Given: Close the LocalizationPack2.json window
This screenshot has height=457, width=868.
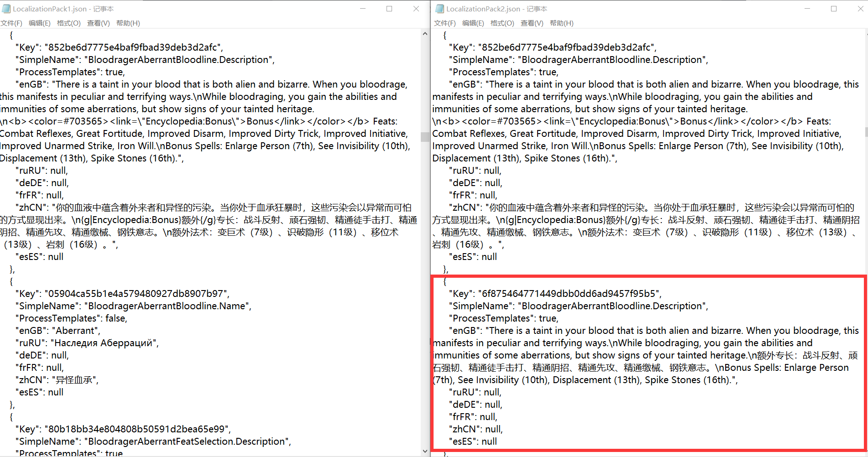Looking at the screenshot, I should (860, 9).
